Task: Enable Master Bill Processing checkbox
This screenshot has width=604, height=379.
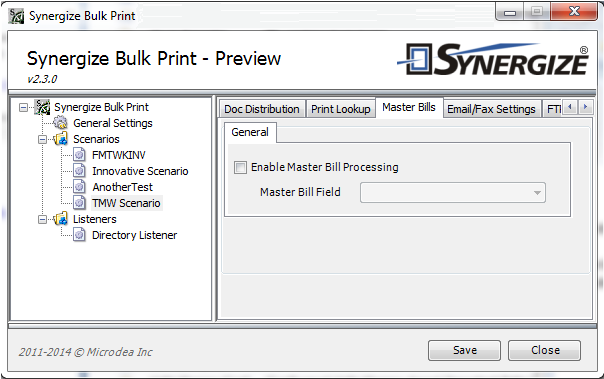Action: (240, 168)
